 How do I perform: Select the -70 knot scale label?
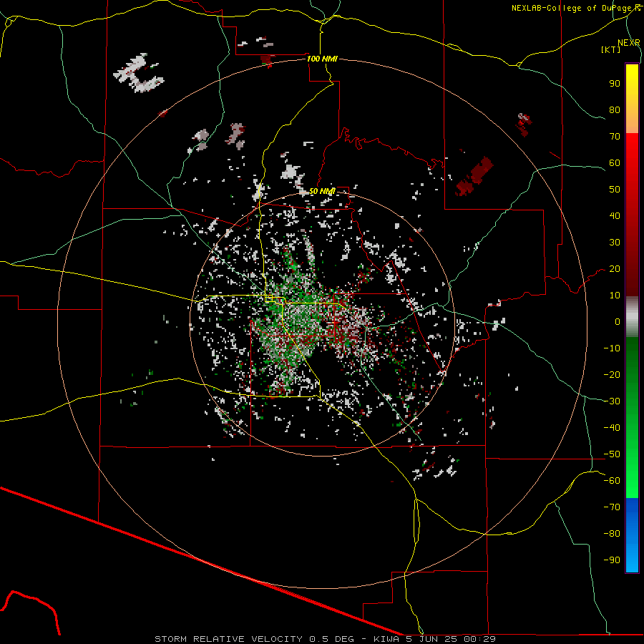(612, 507)
